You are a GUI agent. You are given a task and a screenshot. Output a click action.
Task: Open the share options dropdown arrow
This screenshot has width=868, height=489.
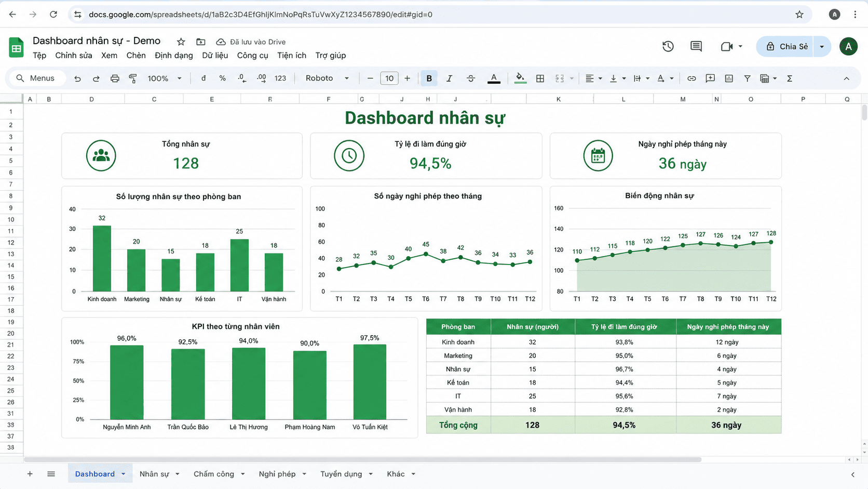pyautogui.click(x=822, y=46)
